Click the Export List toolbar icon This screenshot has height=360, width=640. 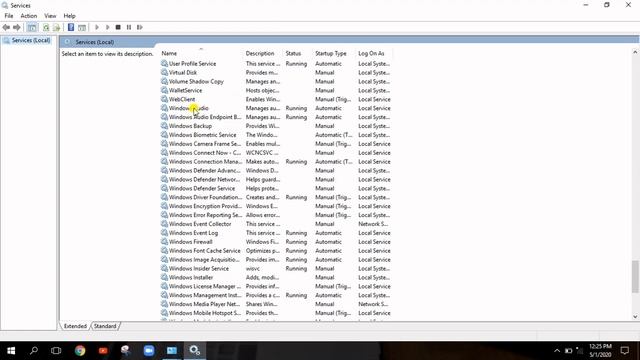click(x=56, y=27)
